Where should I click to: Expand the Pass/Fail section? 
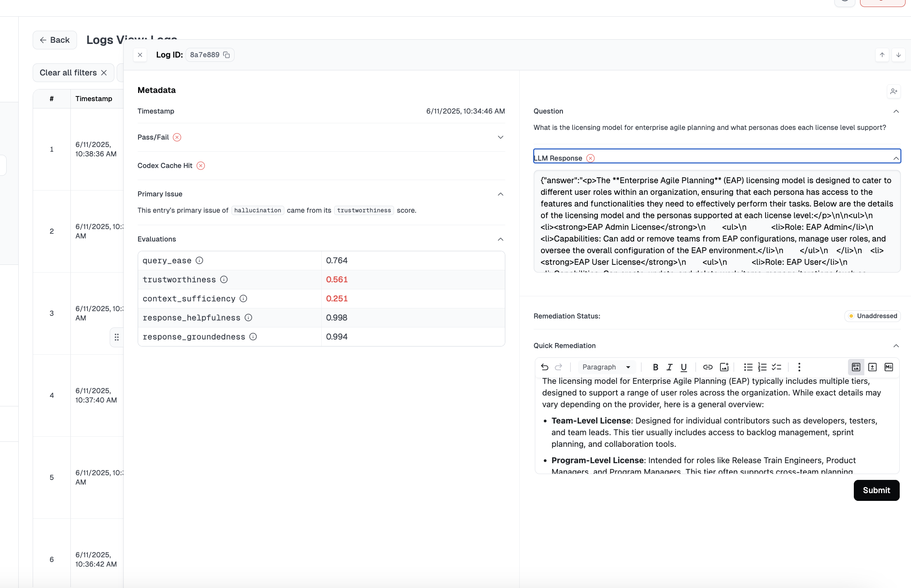[x=501, y=137]
